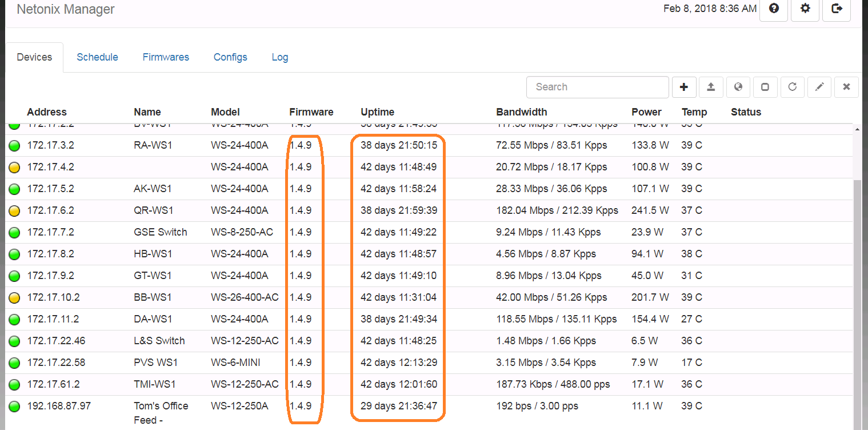Open the Firmwares tab
Screen dimensions: 868x430
pyautogui.click(x=166, y=57)
